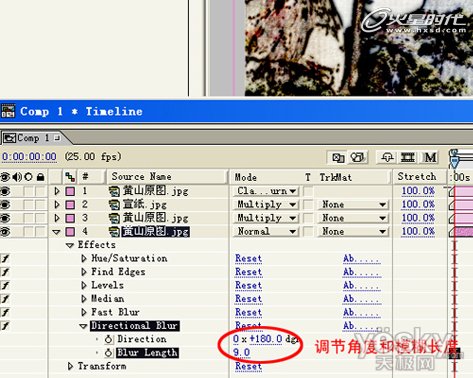473x378 pixels.
Task: Toggle the Median effect switch
Action: (5, 299)
